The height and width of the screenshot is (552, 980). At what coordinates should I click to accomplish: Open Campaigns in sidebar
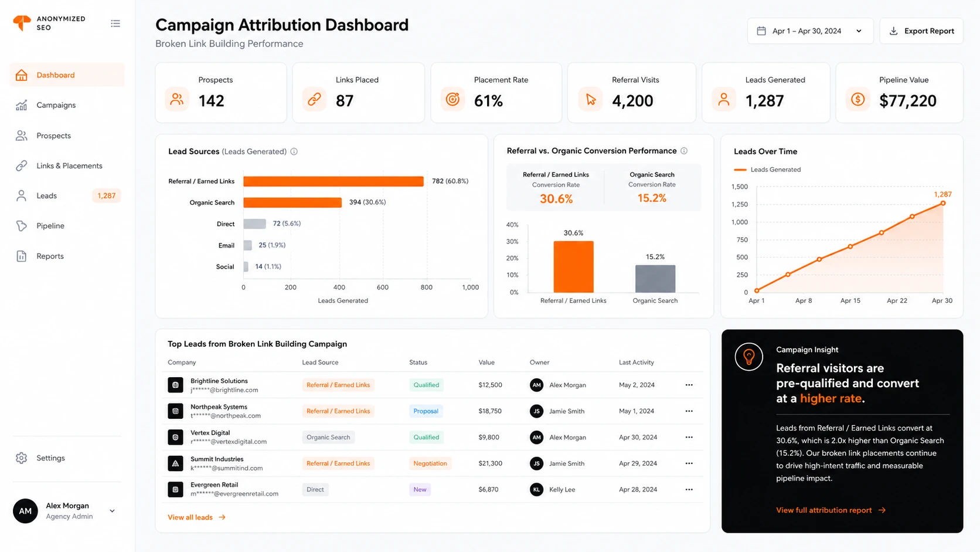[x=67, y=105]
